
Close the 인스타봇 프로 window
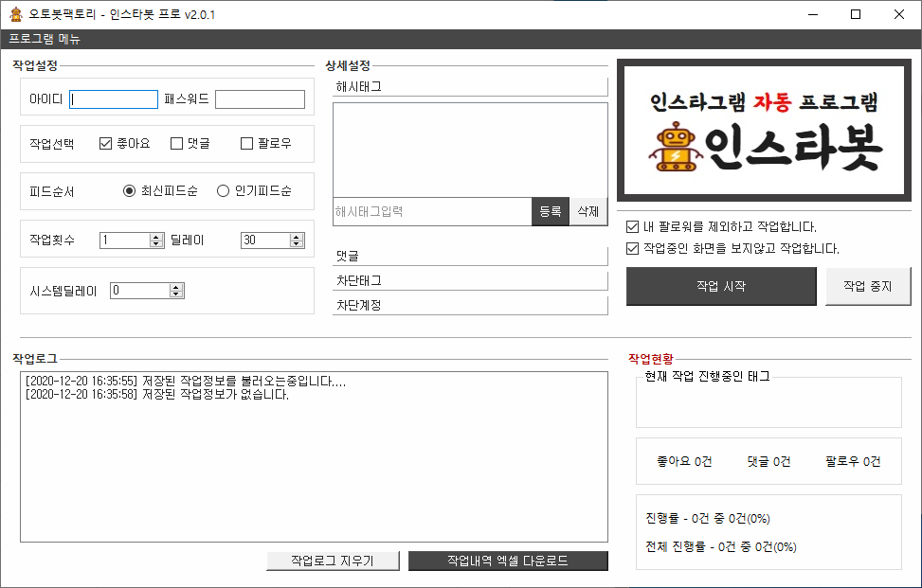pos(899,14)
